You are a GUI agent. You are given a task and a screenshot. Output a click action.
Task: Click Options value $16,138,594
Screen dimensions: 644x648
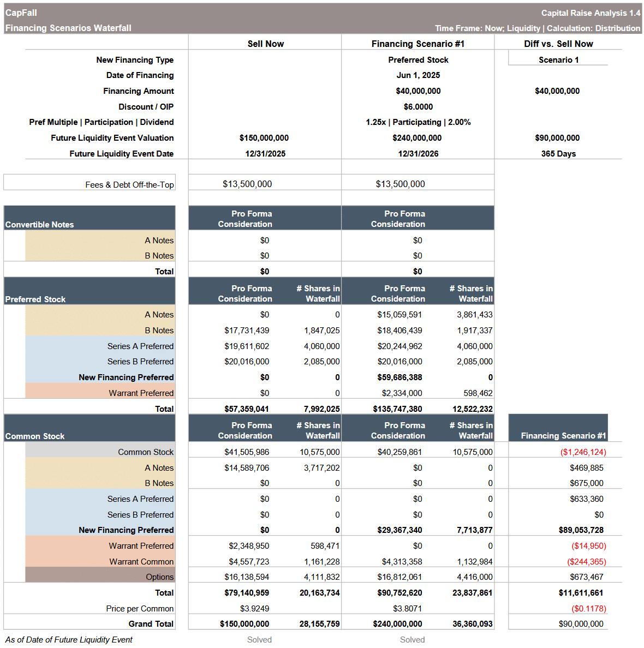coord(247,577)
